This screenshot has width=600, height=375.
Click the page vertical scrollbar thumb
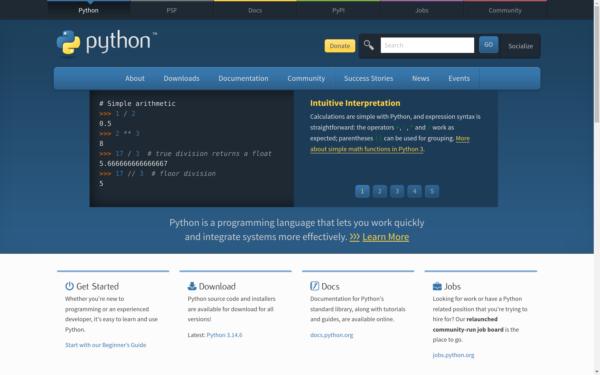597,63
